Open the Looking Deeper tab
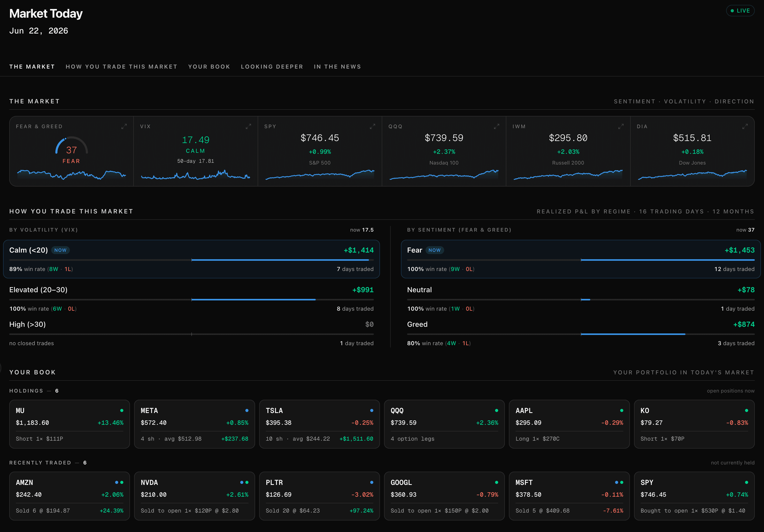Image resolution: width=764 pixels, height=532 pixels. point(272,67)
